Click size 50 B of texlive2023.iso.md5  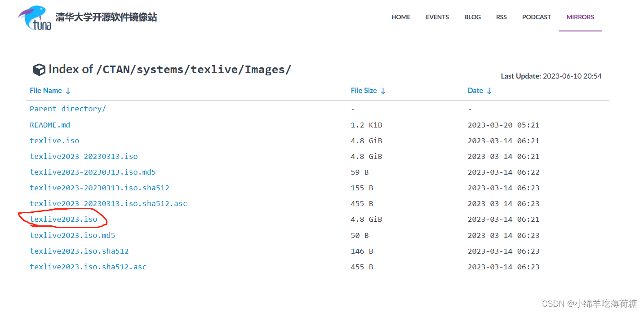coord(360,235)
